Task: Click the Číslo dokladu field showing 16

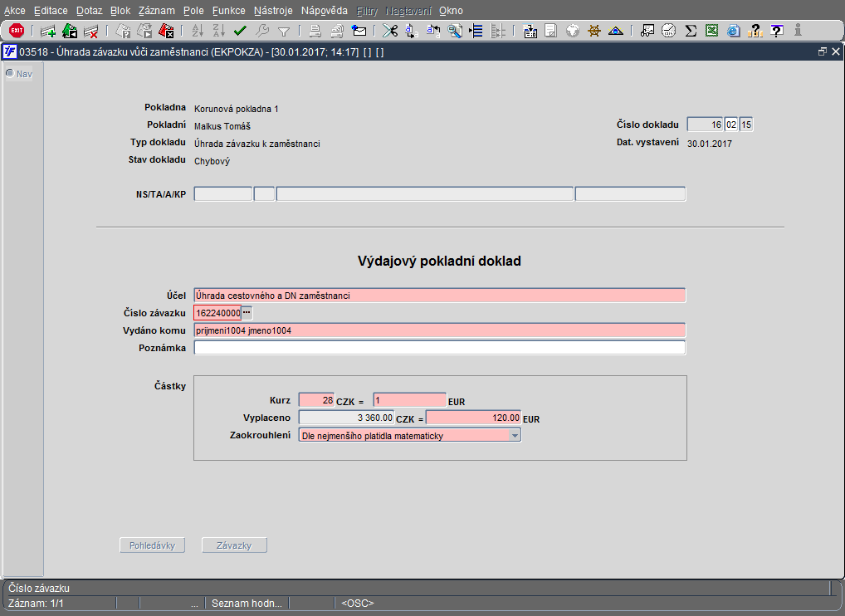Action: pos(705,125)
